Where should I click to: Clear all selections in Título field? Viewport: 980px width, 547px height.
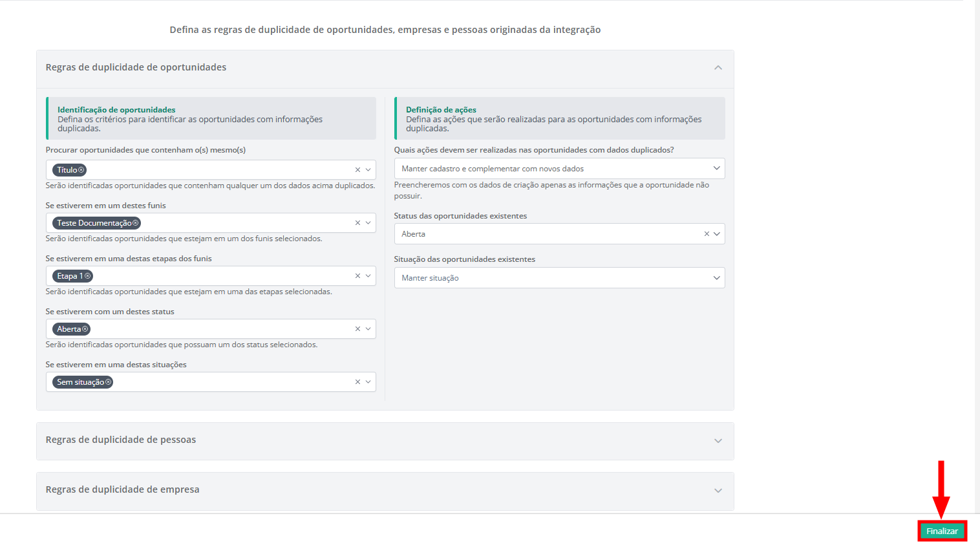tap(357, 170)
